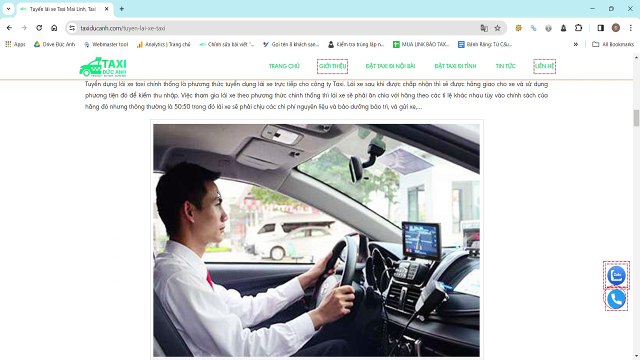Open the GIỚI THIỆU menu item
Viewport: 640px width, 360px height.
[x=332, y=66]
